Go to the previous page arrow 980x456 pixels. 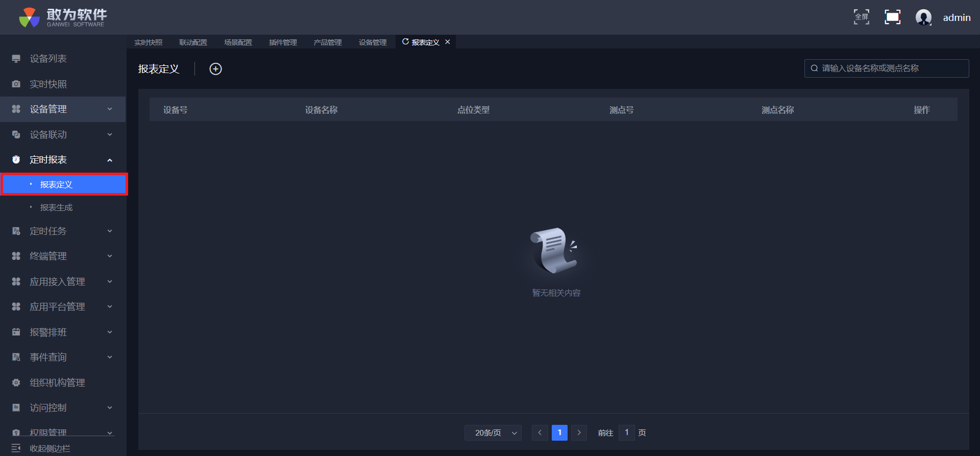pos(540,433)
